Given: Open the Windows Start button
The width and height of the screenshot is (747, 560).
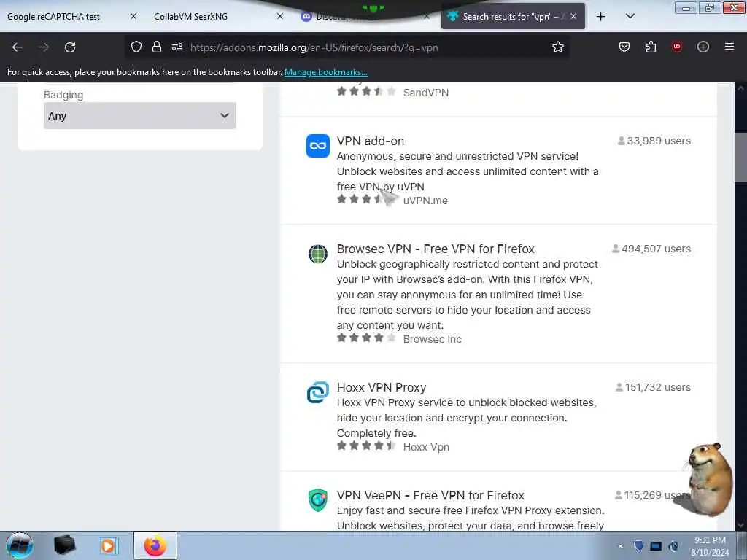Looking at the screenshot, I should coord(20,545).
